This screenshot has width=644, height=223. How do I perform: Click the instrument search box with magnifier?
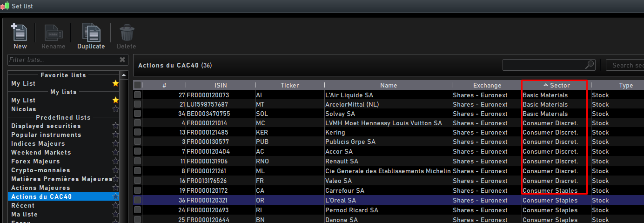549,65
